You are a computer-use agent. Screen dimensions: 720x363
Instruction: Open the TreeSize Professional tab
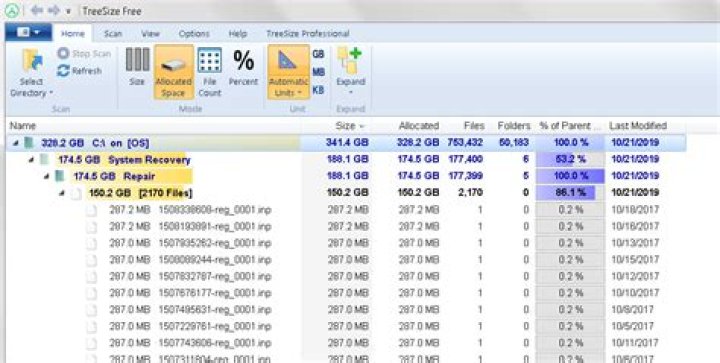click(x=308, y=34)
